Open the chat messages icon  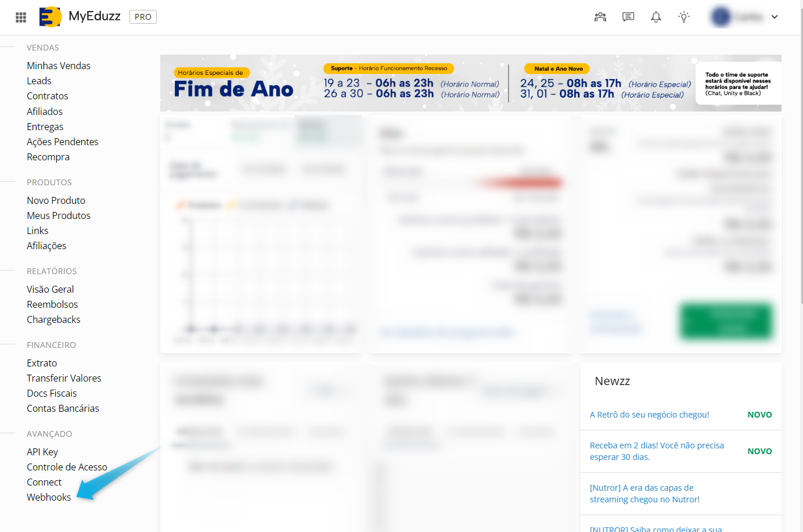click(628, 17)
